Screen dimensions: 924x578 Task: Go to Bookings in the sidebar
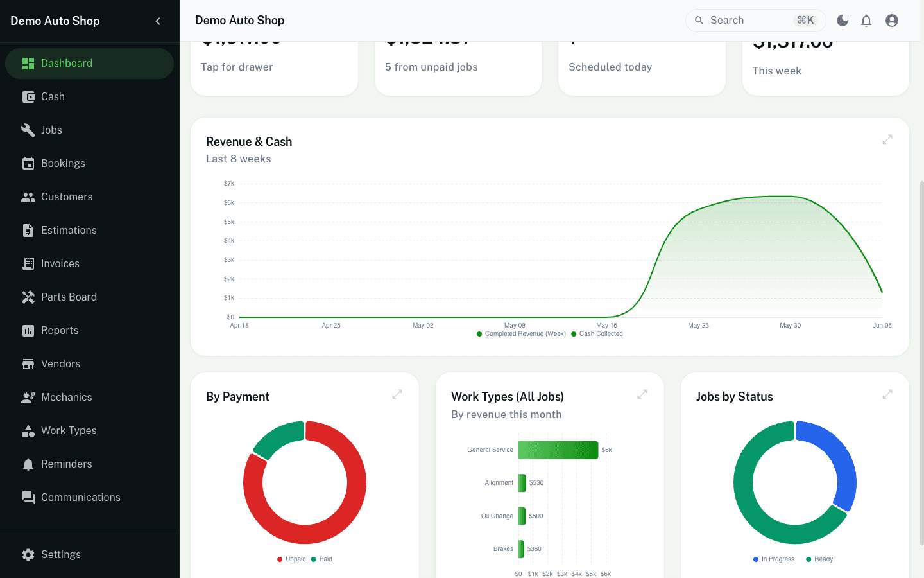[x=89, y=163]
